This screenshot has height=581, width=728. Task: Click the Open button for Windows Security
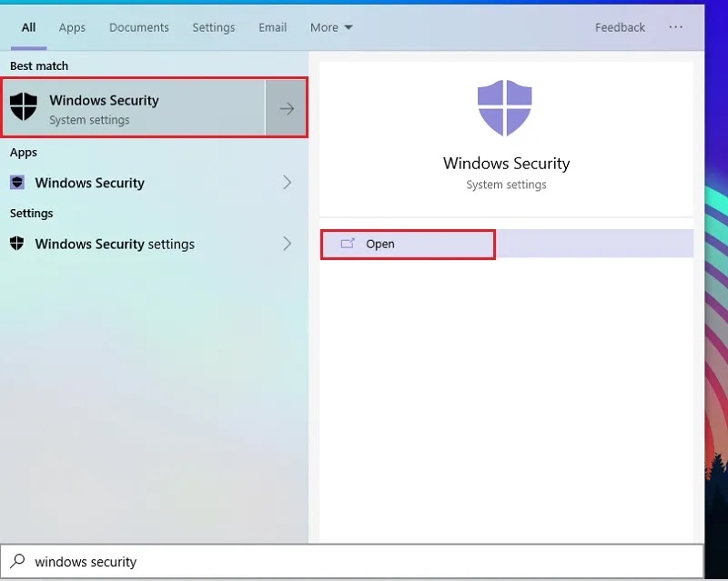tap(408, 244)
